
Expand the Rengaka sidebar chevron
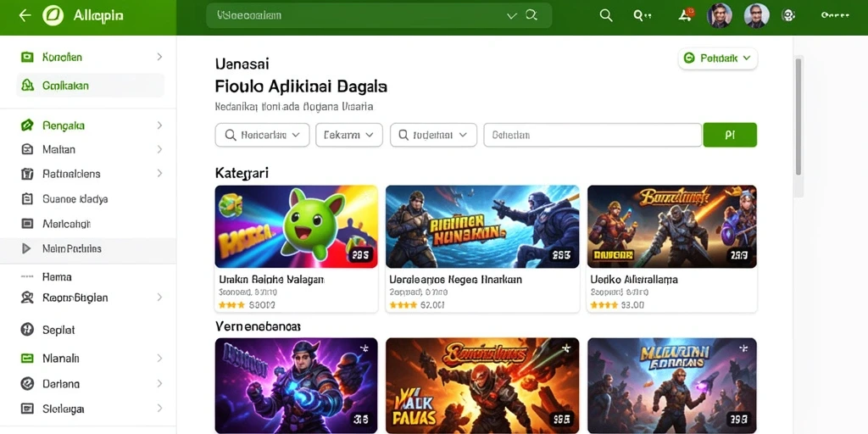(159, 125)
